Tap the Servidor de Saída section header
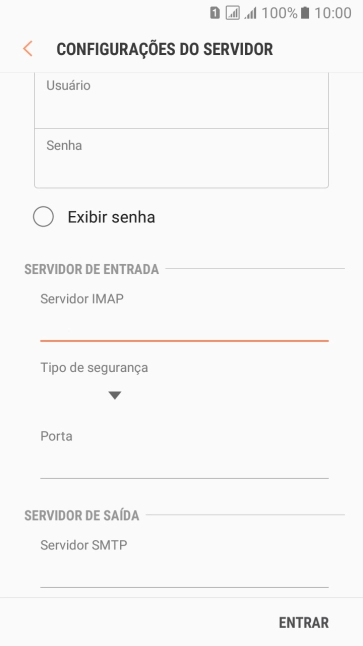 pyautogui.click(x=82, y=515)
